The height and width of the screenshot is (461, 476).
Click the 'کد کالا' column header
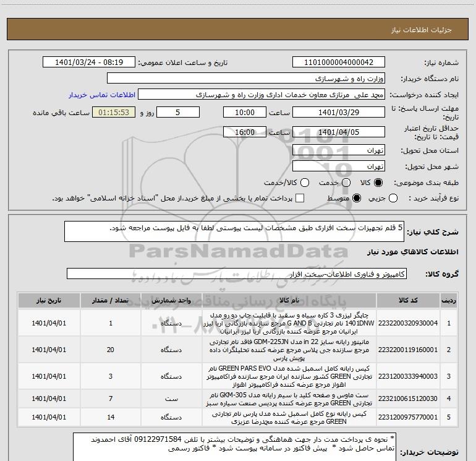(408, 300)
